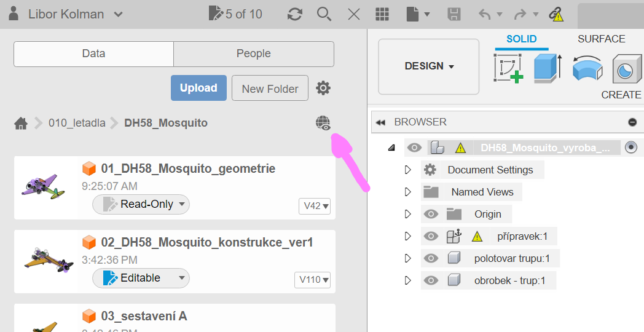The image size is (644, 332).
Task: Activate the DH58_Mosquito_vyroba root component radio
Action: (630, 148)
